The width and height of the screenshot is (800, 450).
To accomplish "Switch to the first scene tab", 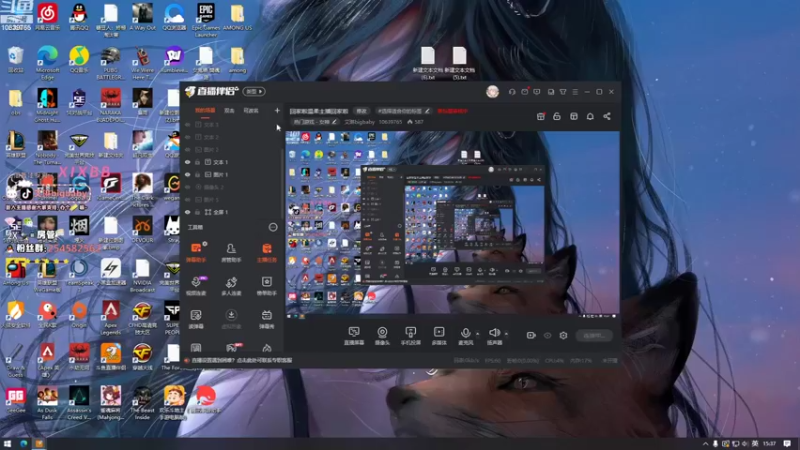I will [x=205, y=110].
